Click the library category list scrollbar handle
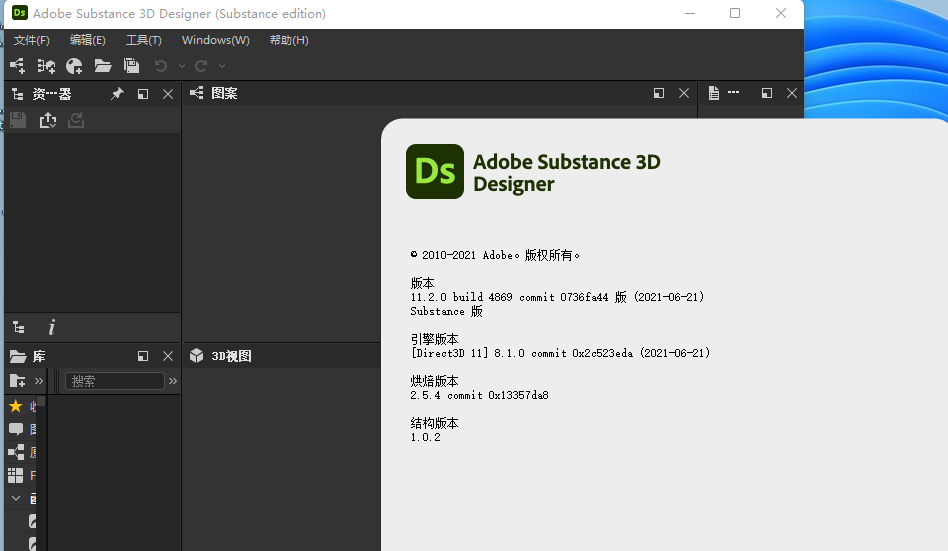The width and height of the screenshot is (948, 551). click(42, 402)
